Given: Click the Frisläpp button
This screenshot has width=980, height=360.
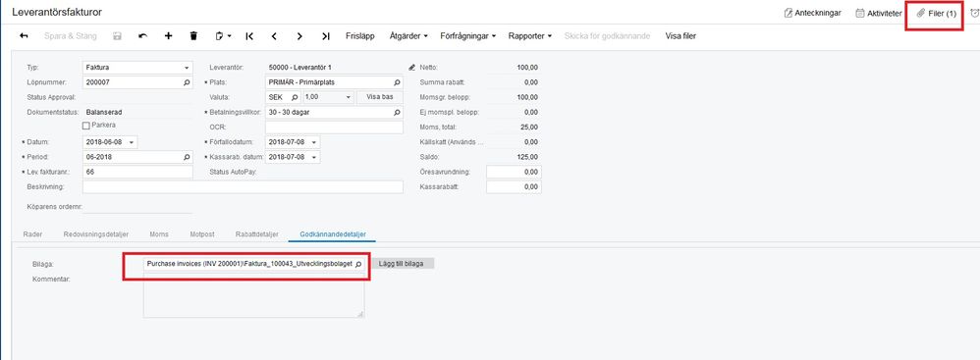Looking at the screenshot, I should 360,36.
